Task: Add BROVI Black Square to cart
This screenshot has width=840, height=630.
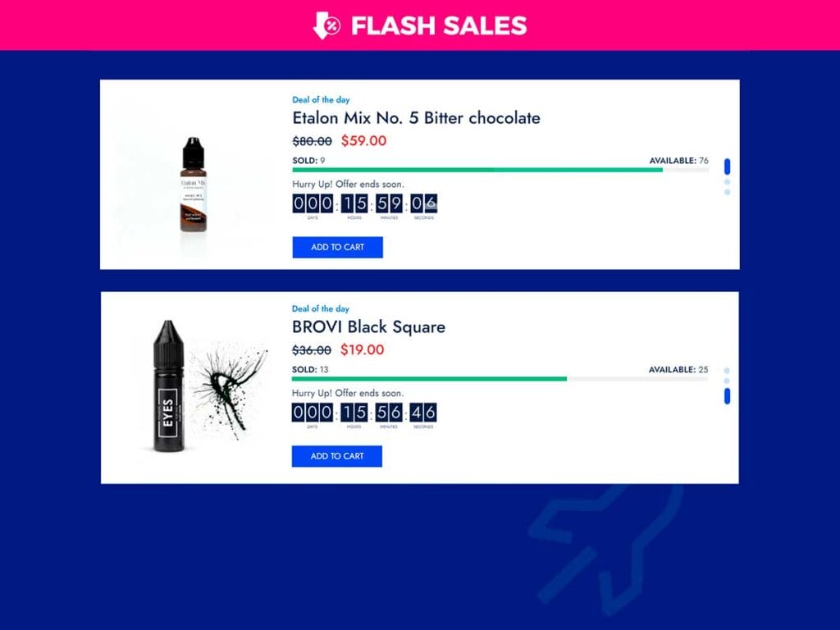Action: [x=337, y=456]
